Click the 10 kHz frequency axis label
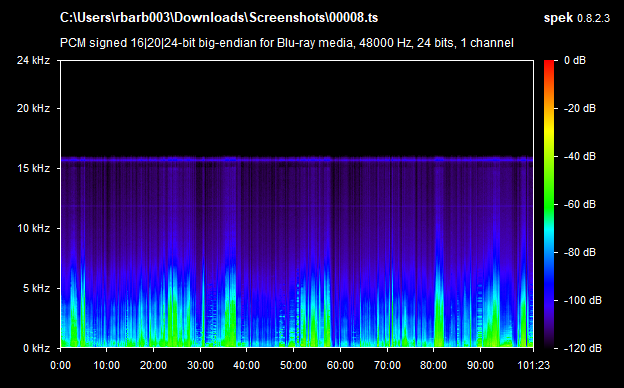Viewport: 624px width, 388px height. point(33,228)
